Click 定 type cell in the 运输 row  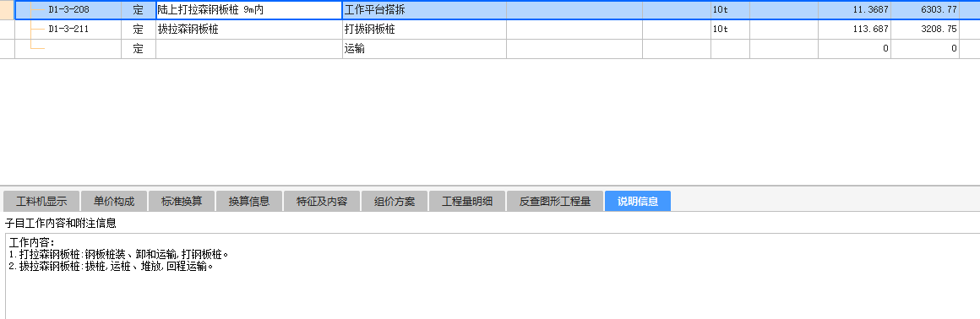pyautogui.click(x=138, y=49)
